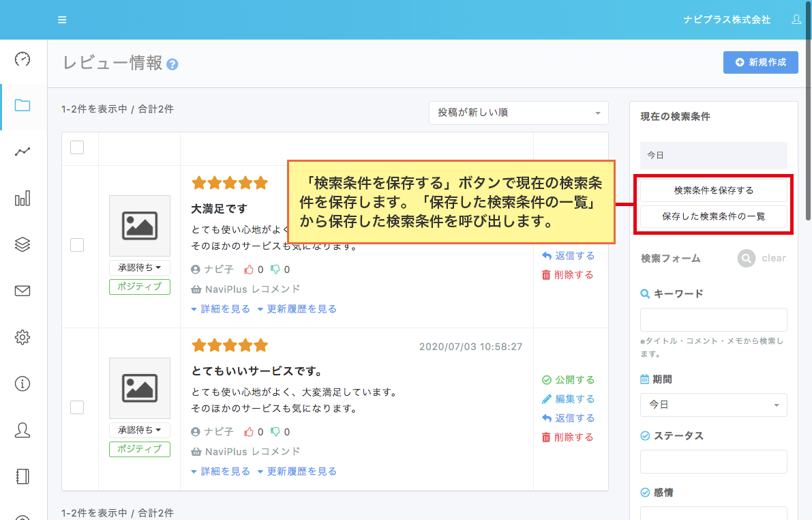Check the checkbox for 大満足です review
The width and height of the screenshot is (812, 520).
coord(77,245)
